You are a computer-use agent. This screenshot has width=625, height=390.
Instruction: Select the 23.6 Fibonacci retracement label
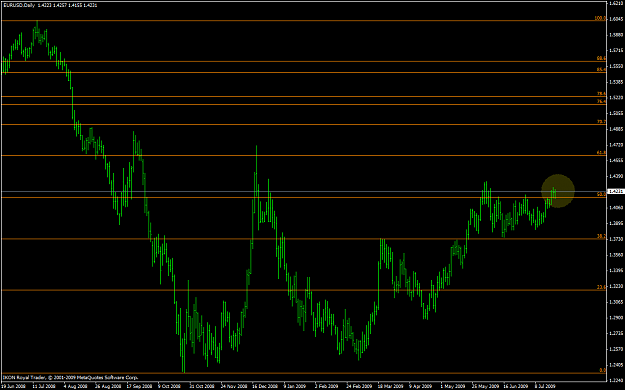(601, 287)
